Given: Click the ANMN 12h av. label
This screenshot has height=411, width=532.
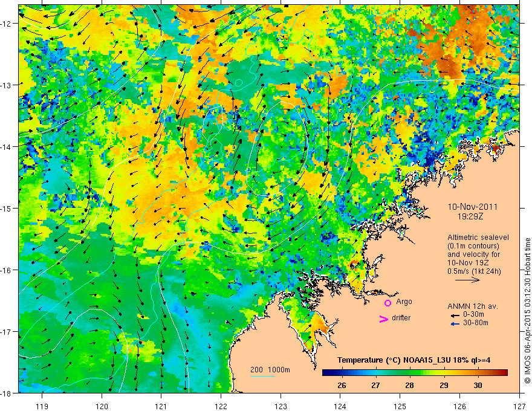Looking at the screenshot, I should pyautogui.click(x=473, y=306).
